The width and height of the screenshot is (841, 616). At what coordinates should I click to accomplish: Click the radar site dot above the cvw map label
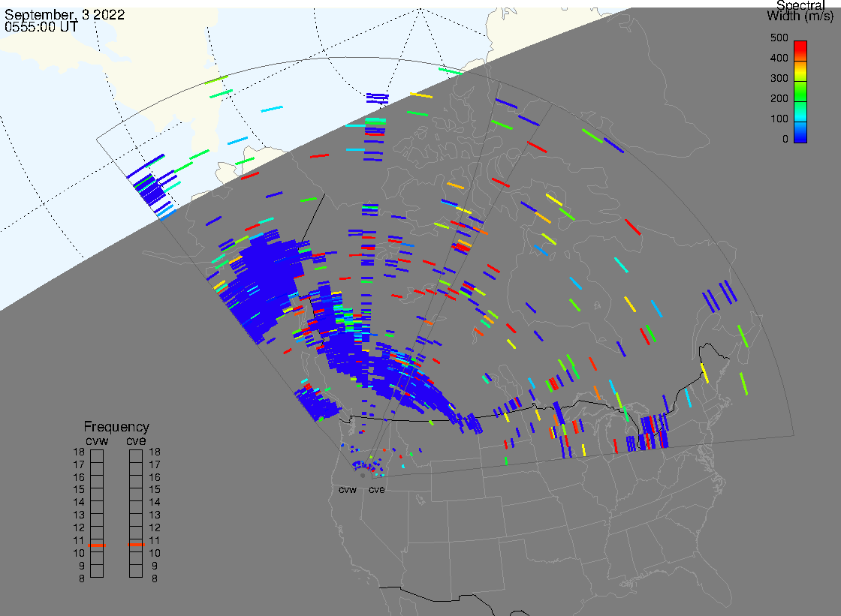363,476
